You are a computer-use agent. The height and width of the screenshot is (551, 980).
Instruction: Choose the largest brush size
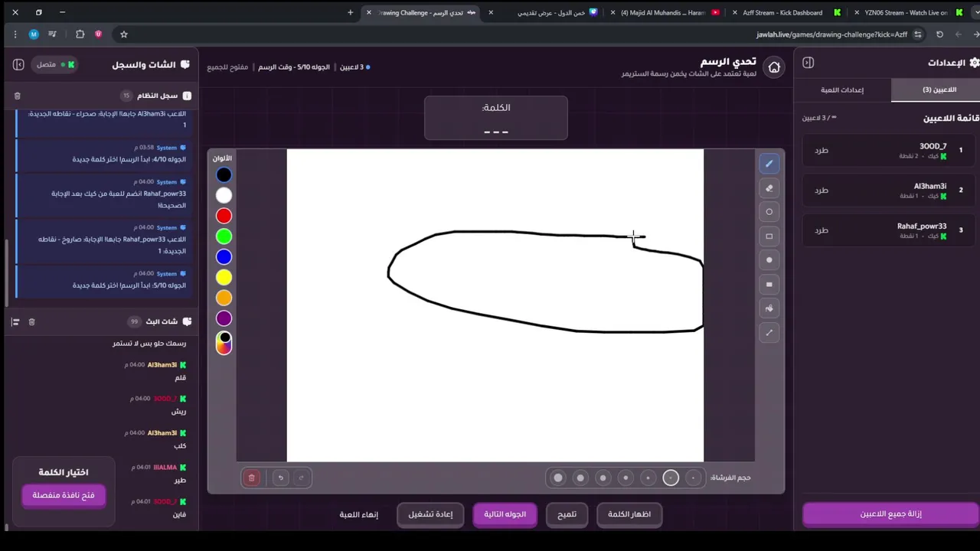tap(558, 478)
